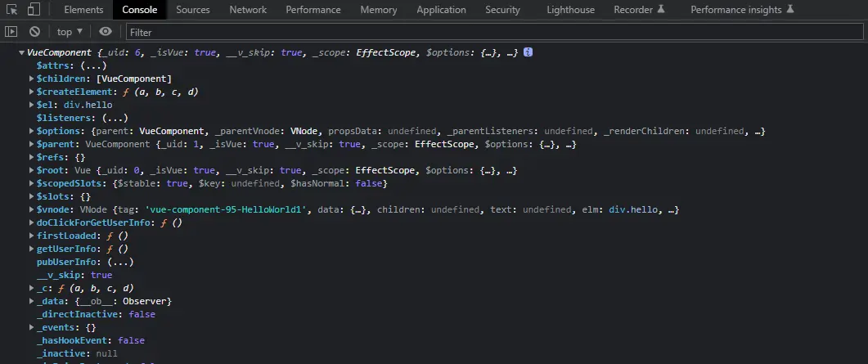The width and height of the screenshot is (868, 364).
Task: Expand the $slots object
Action: pyautogui.click(x=32, y=196)
